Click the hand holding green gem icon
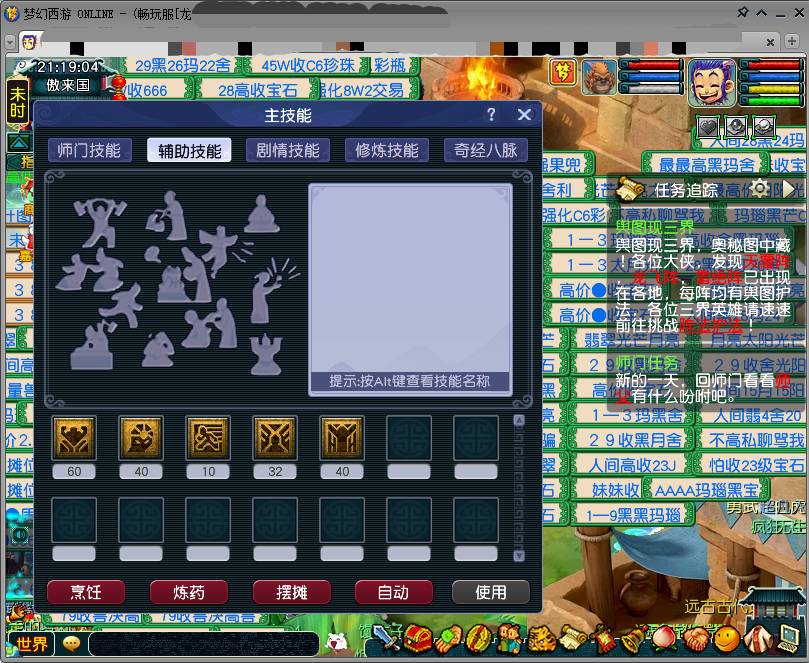This screenshot has width=809, height=663. (450, 640)
